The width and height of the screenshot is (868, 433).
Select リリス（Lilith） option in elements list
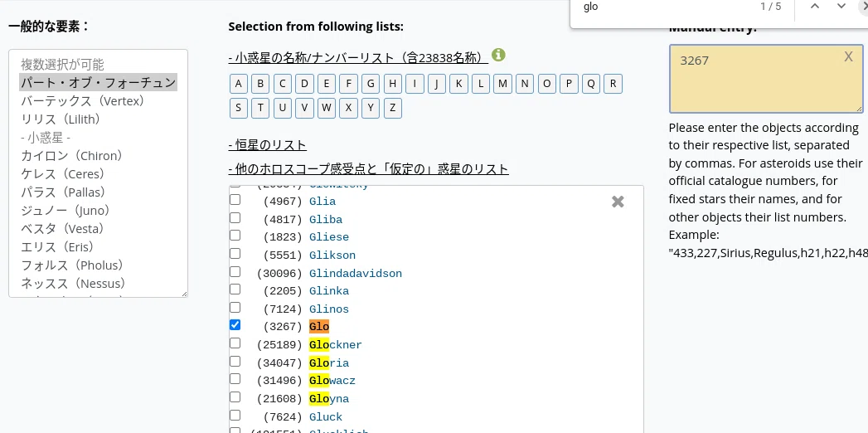[x=61, y=119]
